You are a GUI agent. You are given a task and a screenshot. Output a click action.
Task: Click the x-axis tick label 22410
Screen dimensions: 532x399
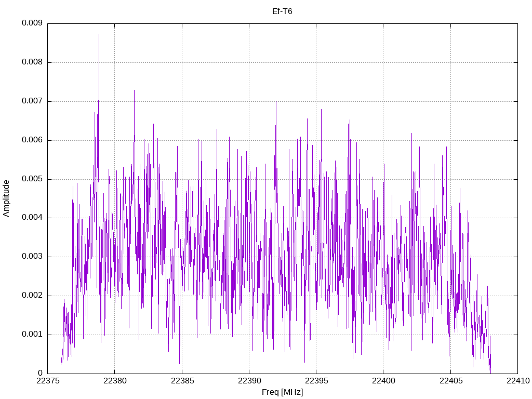518,381
